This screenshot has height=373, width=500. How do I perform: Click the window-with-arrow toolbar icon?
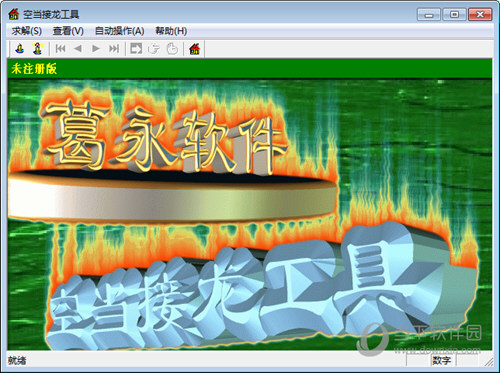point(136,49)
